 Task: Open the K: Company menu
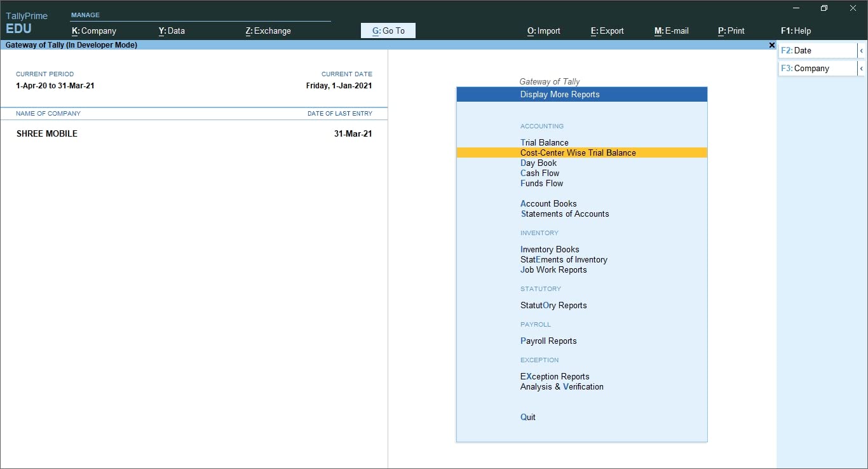(x=94, y=30)
